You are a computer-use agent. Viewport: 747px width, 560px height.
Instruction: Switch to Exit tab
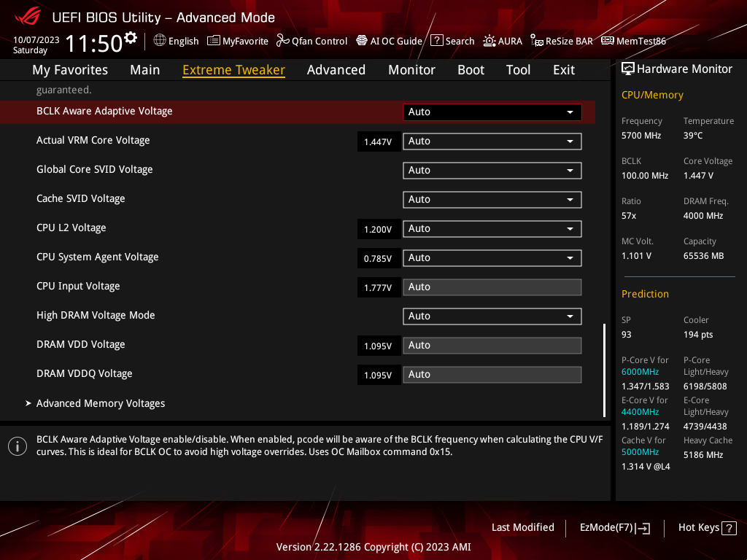(564, 69)
